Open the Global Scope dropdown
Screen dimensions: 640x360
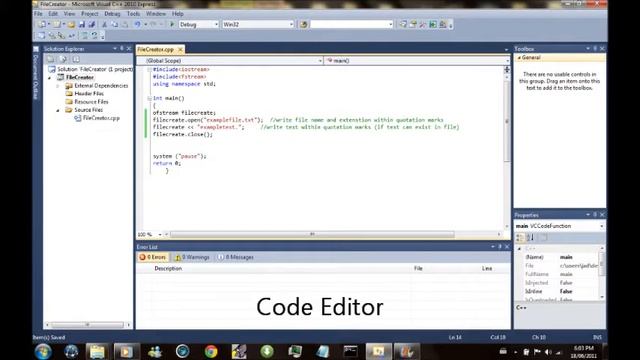(320, 61)
